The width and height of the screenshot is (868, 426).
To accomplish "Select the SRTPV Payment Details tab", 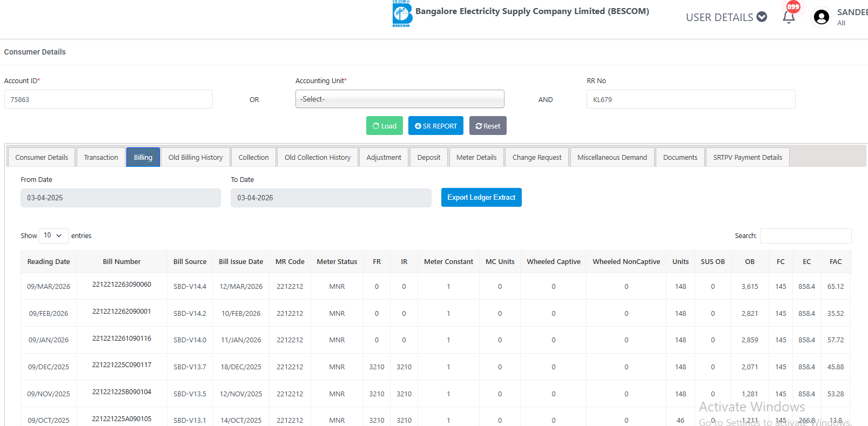I will tap(747, 157).
